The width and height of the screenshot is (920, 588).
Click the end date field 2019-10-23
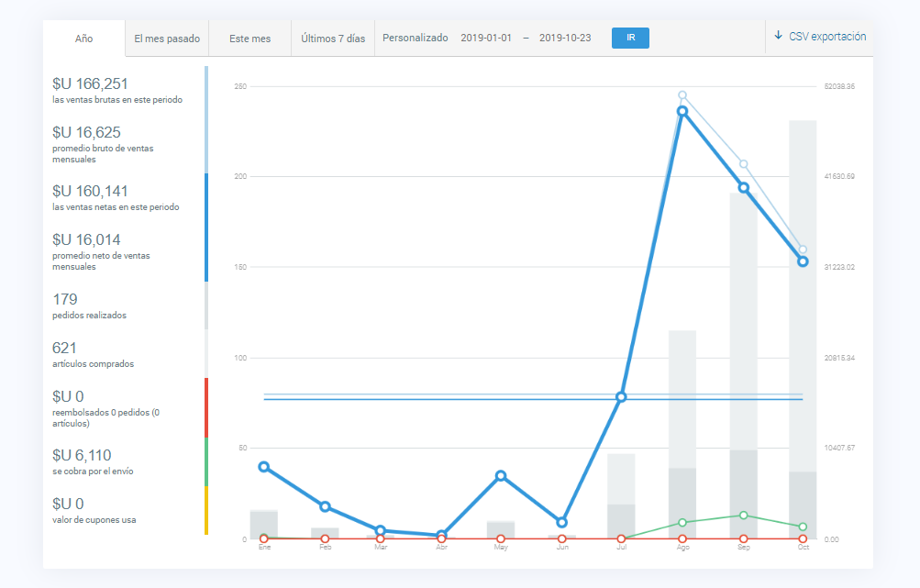pos(564,39)
